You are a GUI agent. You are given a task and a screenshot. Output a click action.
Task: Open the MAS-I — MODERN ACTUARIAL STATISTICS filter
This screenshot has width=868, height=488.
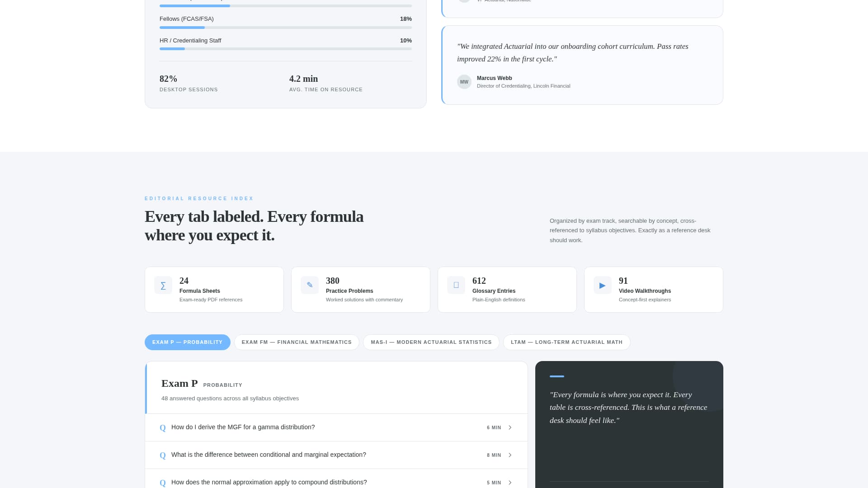pos(431,342)
